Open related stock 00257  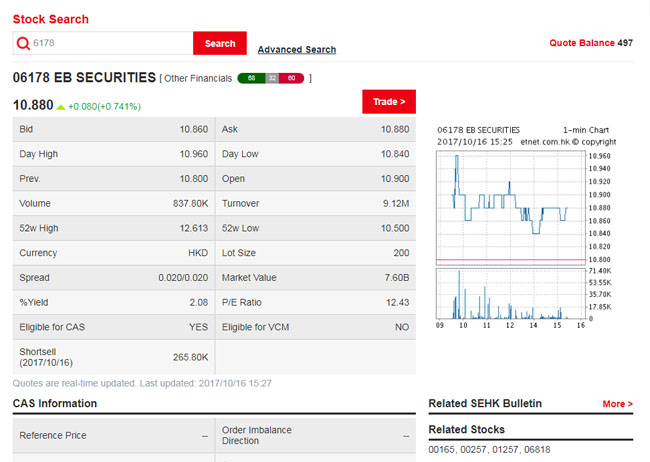point(476,450)
